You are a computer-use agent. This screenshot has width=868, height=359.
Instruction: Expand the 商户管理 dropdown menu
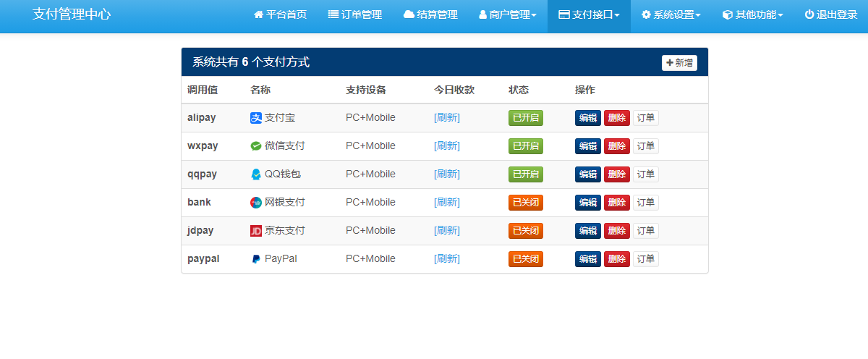click(508, 15)
